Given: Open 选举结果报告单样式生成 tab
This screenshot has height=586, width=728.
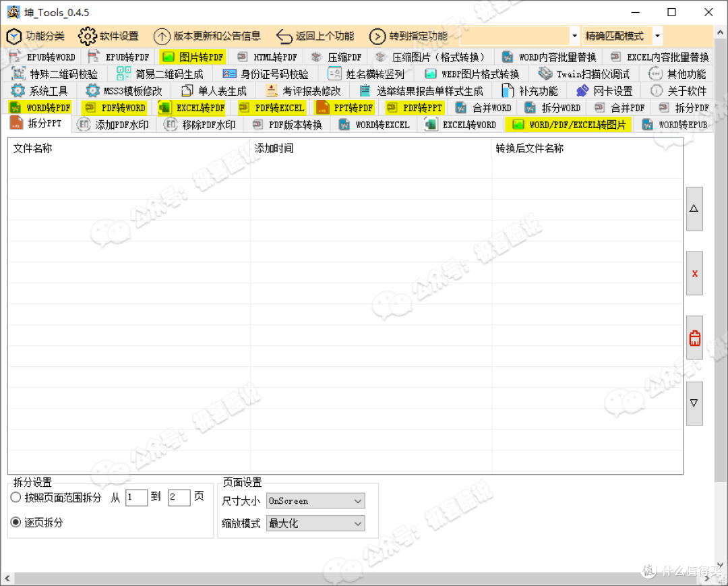Looking at the screenshot, I should [x=421, y=91].
